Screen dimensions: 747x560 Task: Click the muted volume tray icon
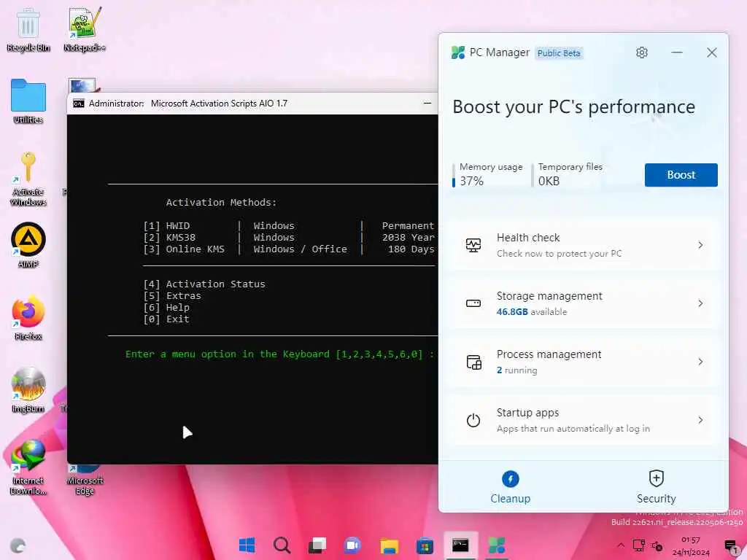click(x=657, y=545)
